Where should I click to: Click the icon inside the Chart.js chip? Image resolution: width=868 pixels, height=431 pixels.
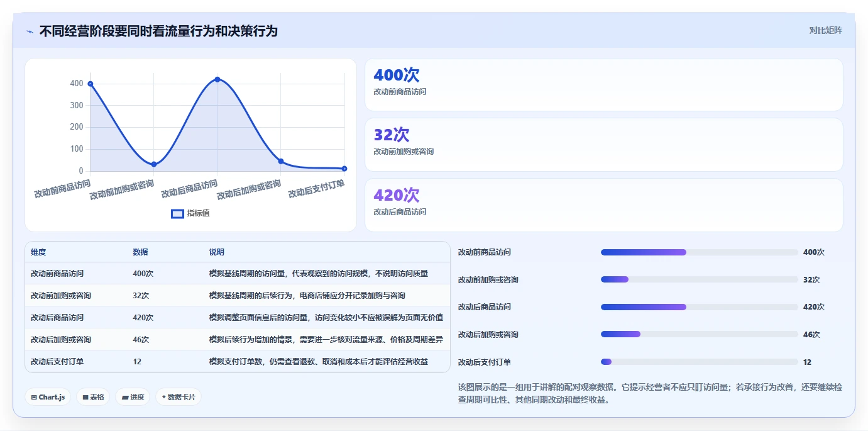point(34,398)
